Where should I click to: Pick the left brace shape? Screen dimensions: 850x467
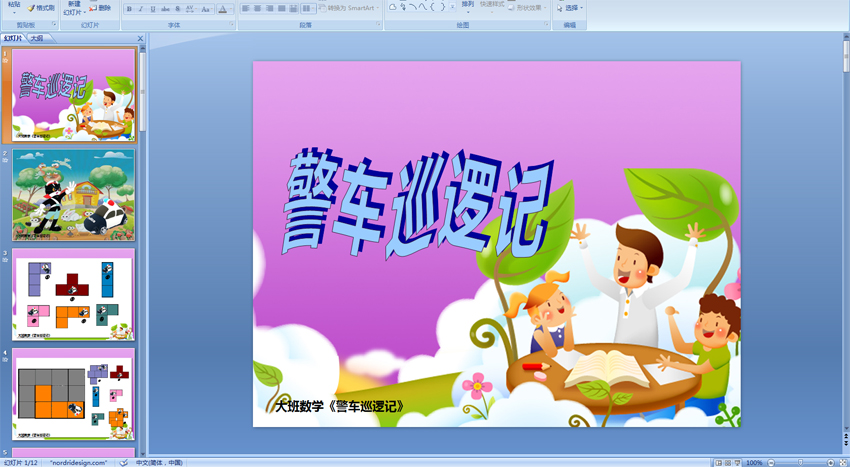(432, 7)
